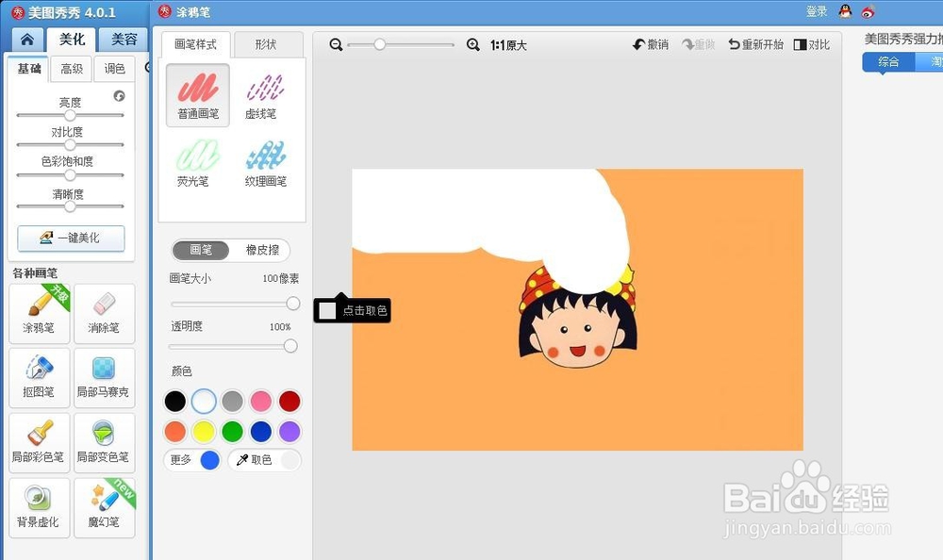Select the 局部变色笔 tool
Image resolution: width=943 pixels, height=560 pixels.
tap(104, 443)
